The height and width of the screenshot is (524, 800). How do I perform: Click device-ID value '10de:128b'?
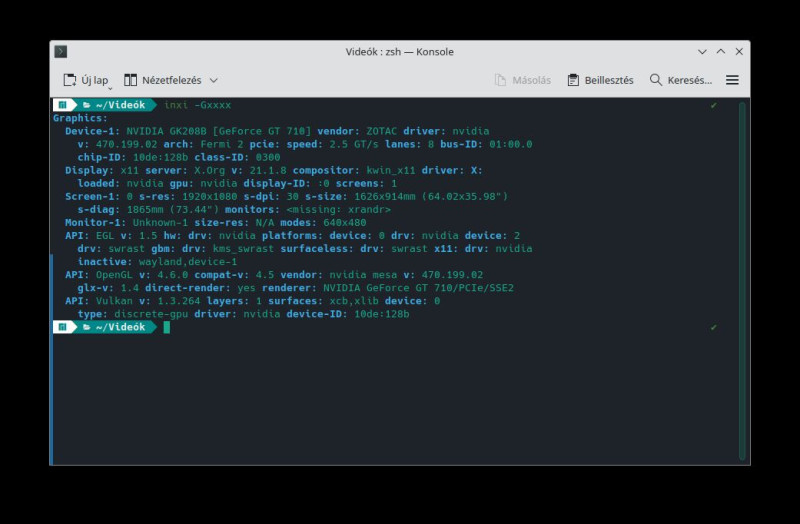[x=382, y=314]
